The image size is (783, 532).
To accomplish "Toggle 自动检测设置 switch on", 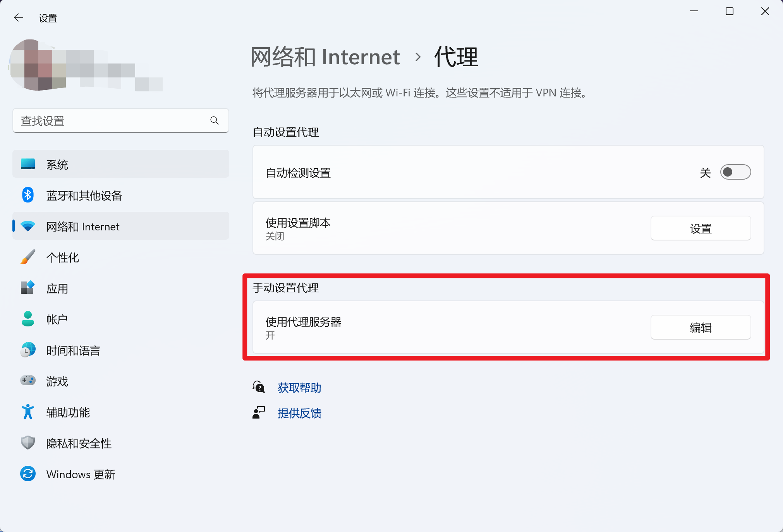I will [x=735, y=172].
